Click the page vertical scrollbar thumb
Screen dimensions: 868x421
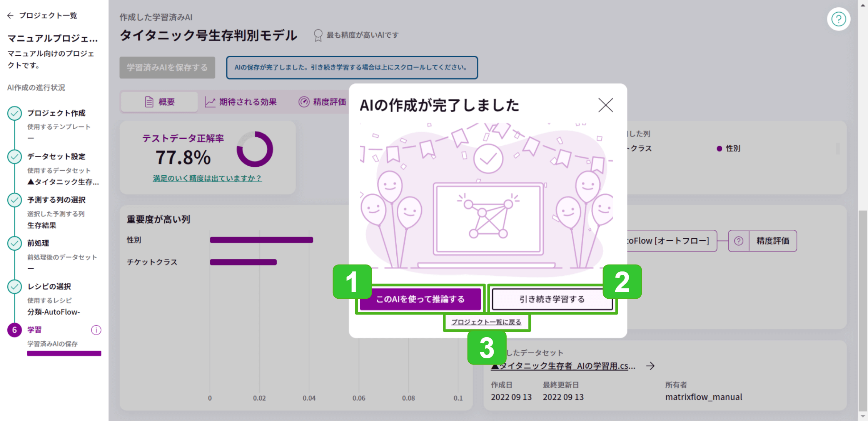[863, 311]
